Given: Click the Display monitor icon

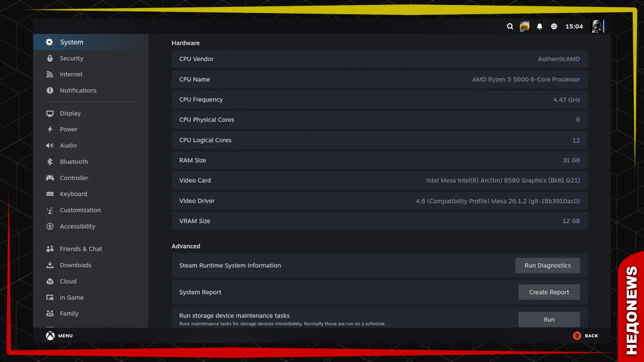Looking at the screenshot, I should pos(50,113).
